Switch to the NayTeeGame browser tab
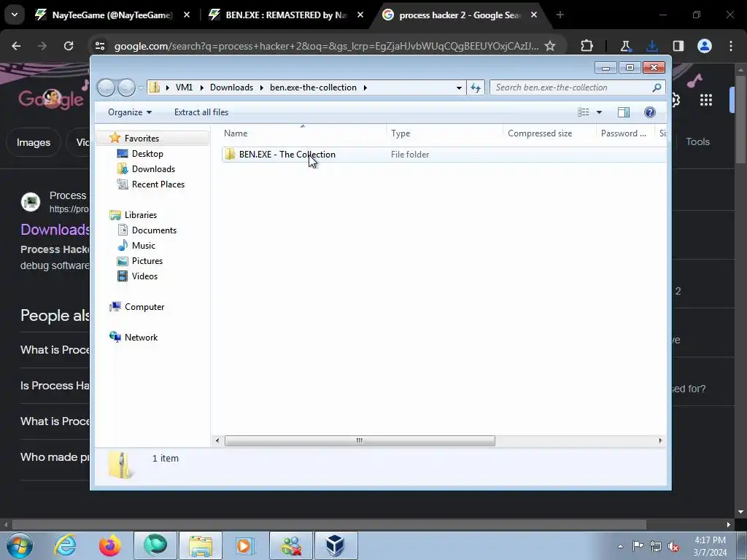Screen dimensions: 747x560 tap(112, 15)
